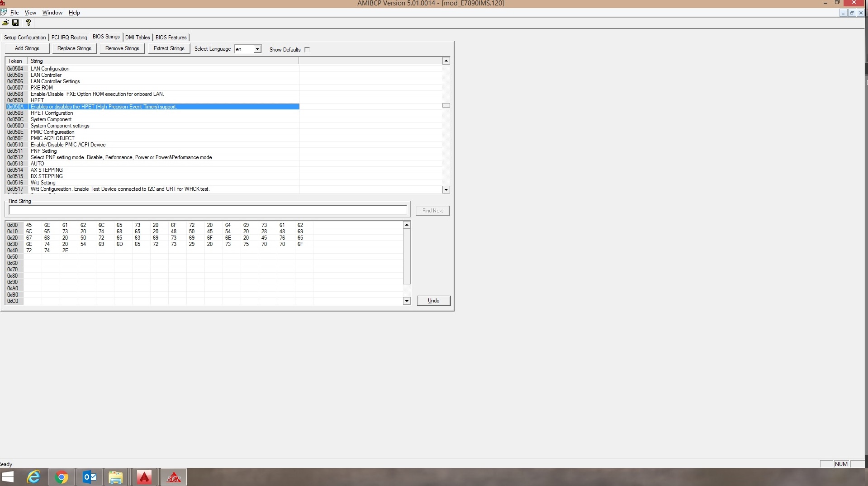Open Google Chrome from taskbar
The width and height of the screenshot is (868, 486).
pyautogui.click(x=62, y=477)
